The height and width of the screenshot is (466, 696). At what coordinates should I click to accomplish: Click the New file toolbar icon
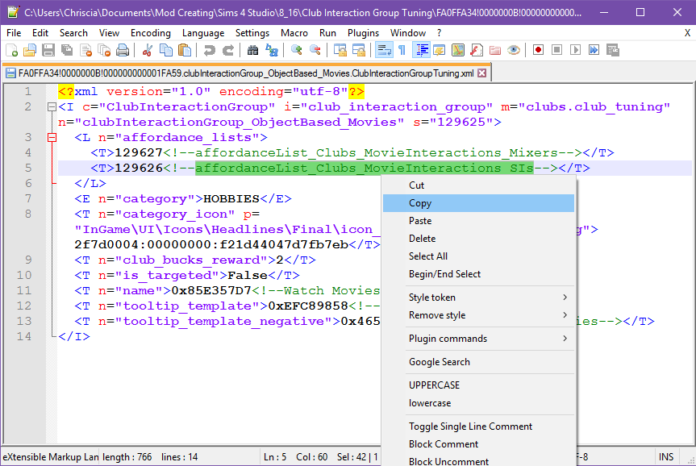pyautogui.click(x=13, y=49)
